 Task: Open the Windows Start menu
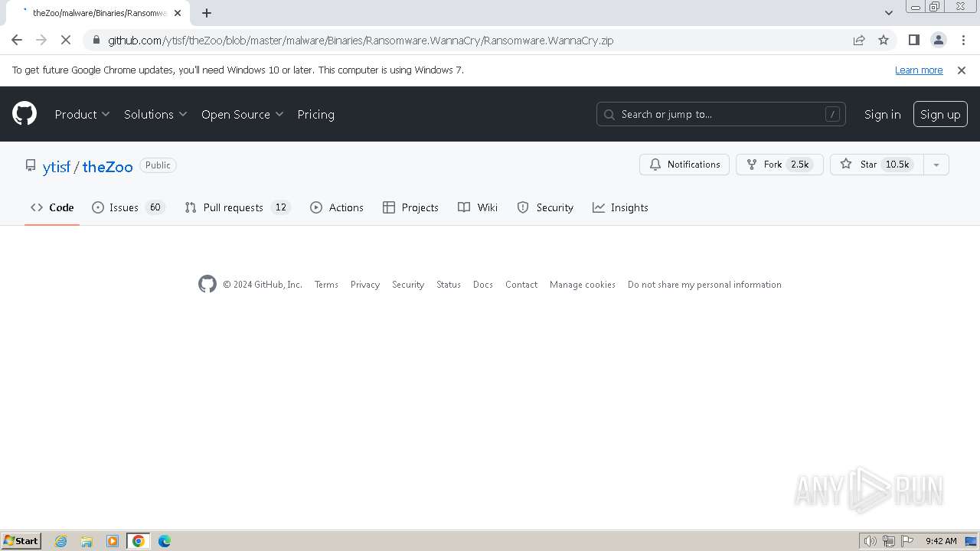coord(21,540)
